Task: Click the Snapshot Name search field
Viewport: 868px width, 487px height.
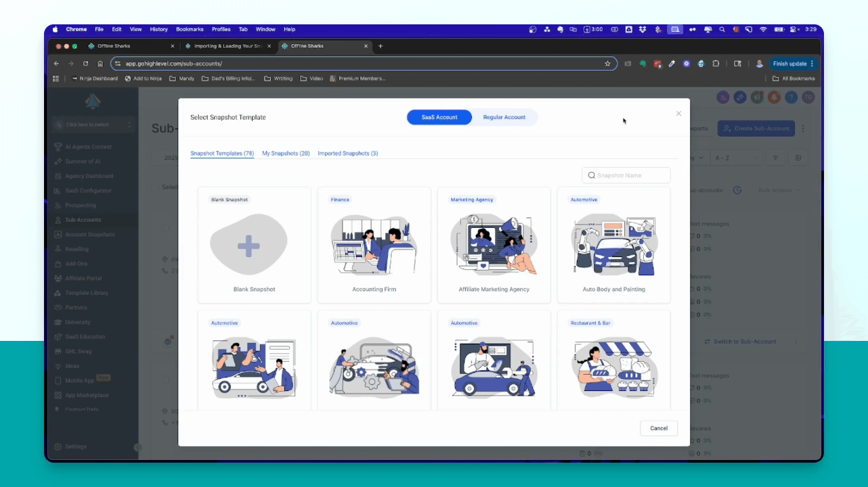Action: (631, 175)
